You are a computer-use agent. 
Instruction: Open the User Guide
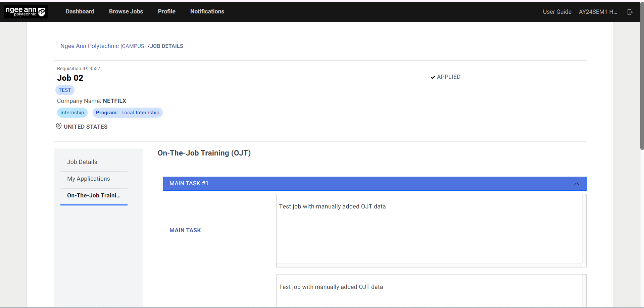coord(557,11)
